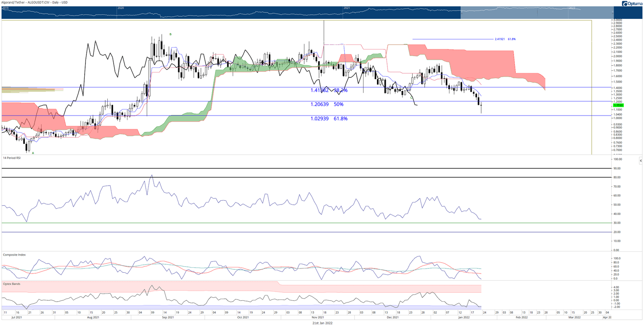The image size is (644, 328).
Task: Click the Mar 2022 date axis label
Action: (x=574, y=318)
